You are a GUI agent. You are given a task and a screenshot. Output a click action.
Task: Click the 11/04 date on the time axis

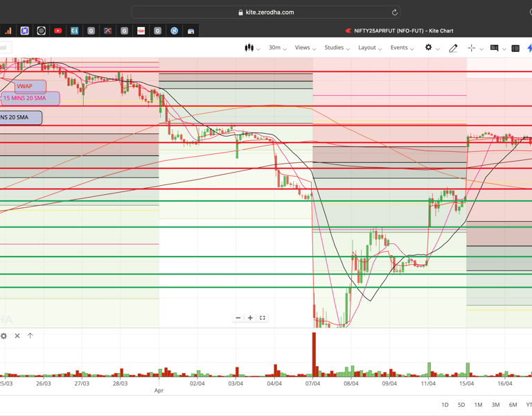pyautogui.click(x=428, y=383)
